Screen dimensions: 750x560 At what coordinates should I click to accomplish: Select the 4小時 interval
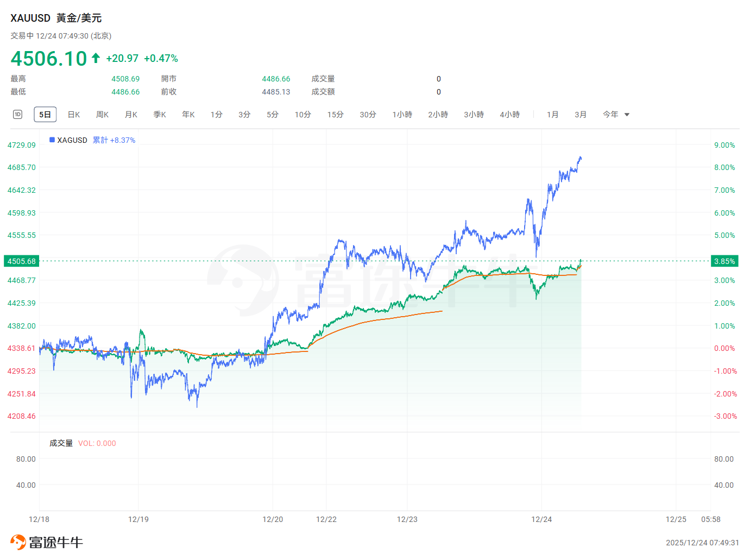coord(509,115)
